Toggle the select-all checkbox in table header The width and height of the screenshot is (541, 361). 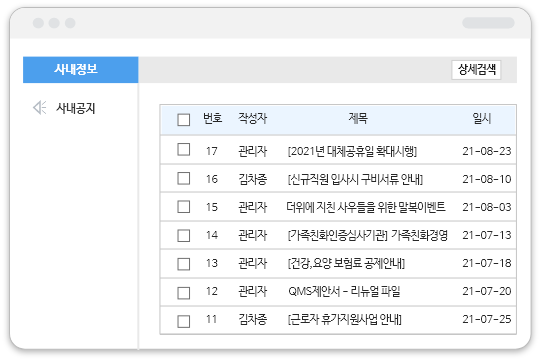[184, 120]
